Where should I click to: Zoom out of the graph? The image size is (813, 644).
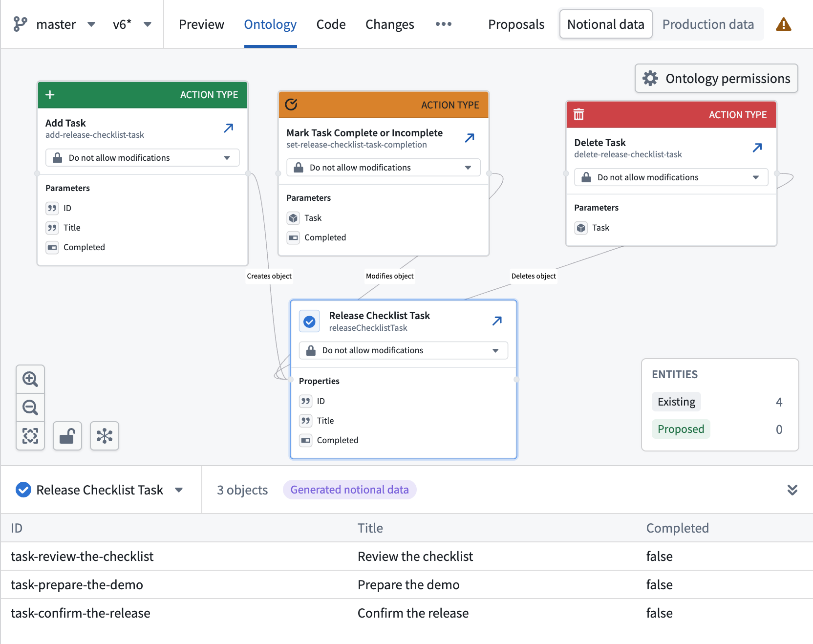(30, 407)
